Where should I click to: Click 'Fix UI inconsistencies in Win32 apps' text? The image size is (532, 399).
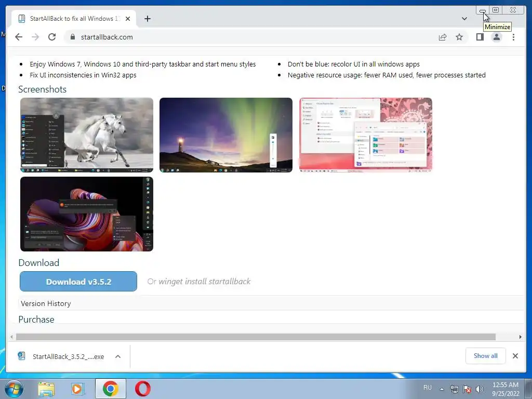pyautogui.click(x=83, y=75)
